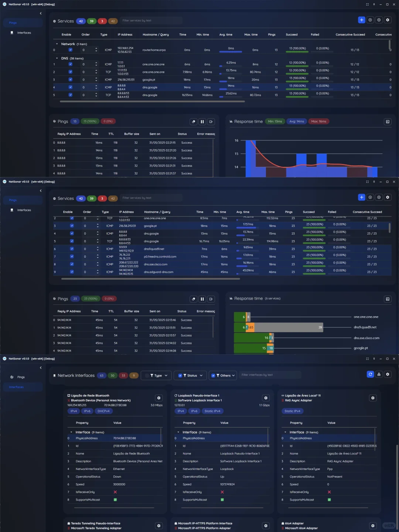Collapse Interface group on Loopback card
This screenshot has width=399, height=532.
[x=178, y=432]
